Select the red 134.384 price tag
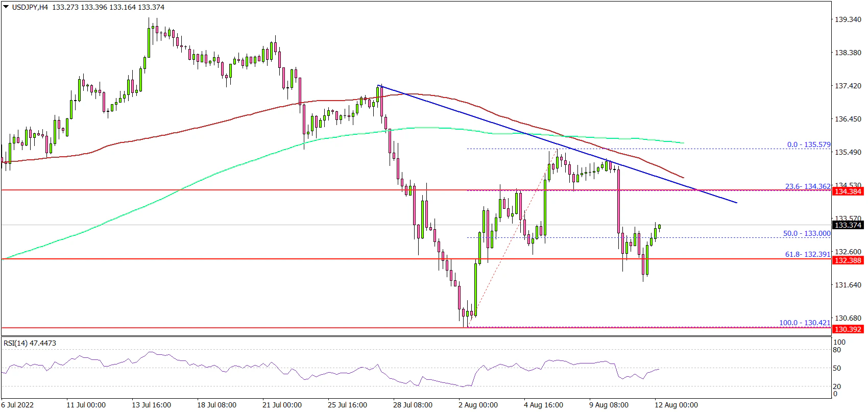 click(848, 191)
